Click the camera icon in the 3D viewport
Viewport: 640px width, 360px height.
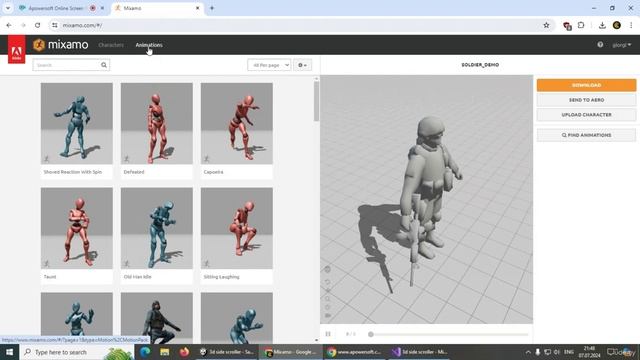pyautogui.click(x=328, y=316)
